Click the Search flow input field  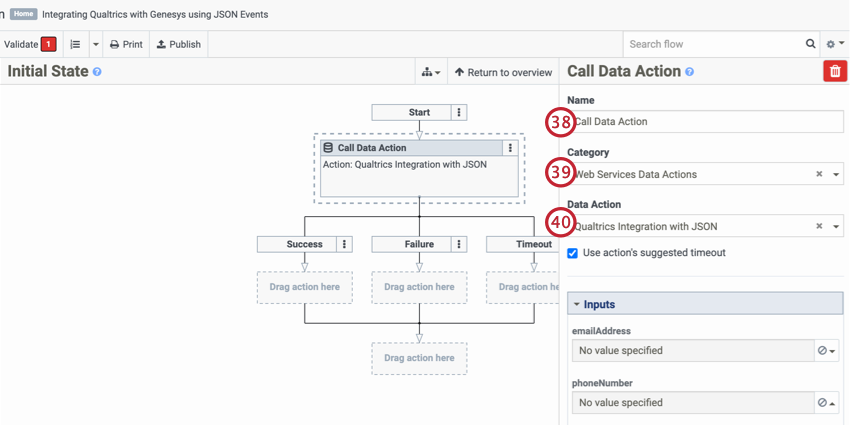click(714, 44)
